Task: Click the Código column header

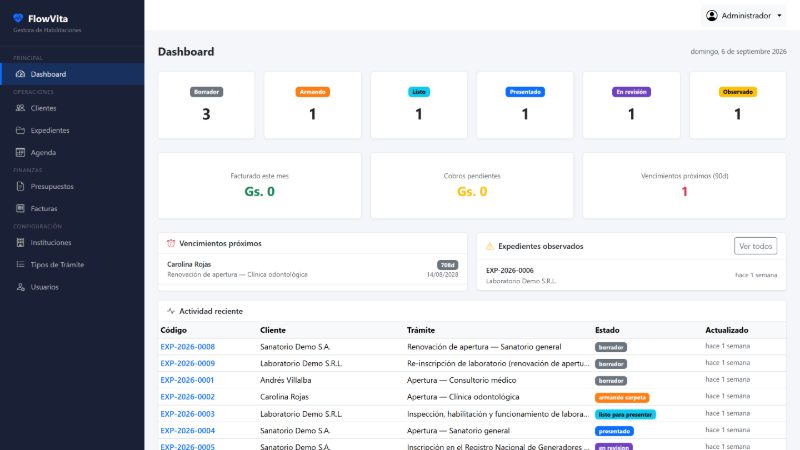Action: (x=173, y=330)
